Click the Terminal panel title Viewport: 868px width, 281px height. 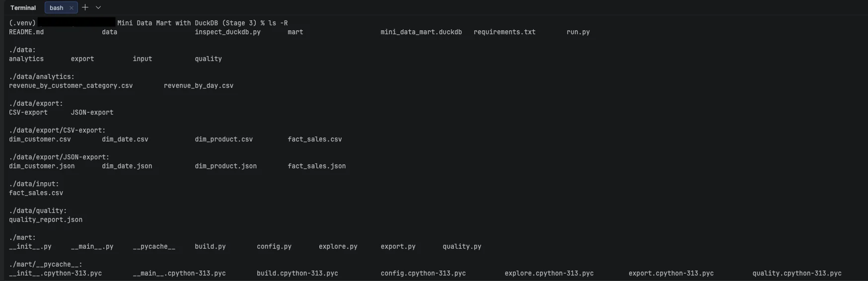point(23,7)
